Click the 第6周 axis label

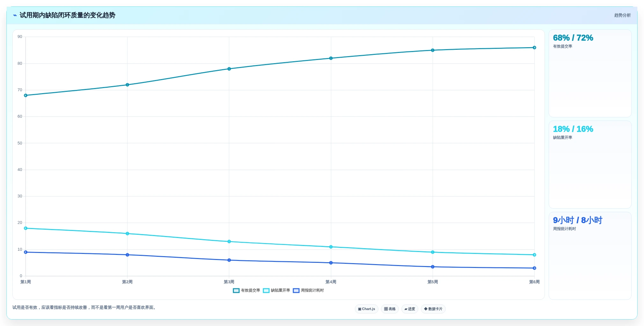(535, 282)
